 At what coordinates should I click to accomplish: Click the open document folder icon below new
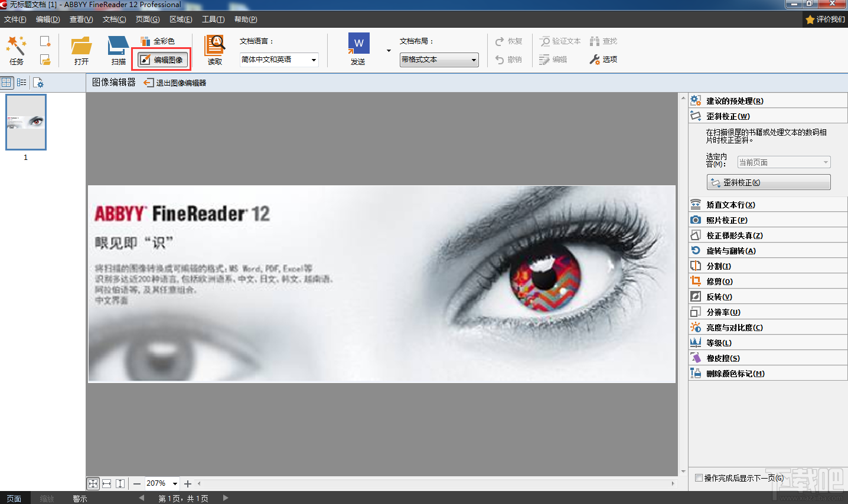[x=45, y=60]
